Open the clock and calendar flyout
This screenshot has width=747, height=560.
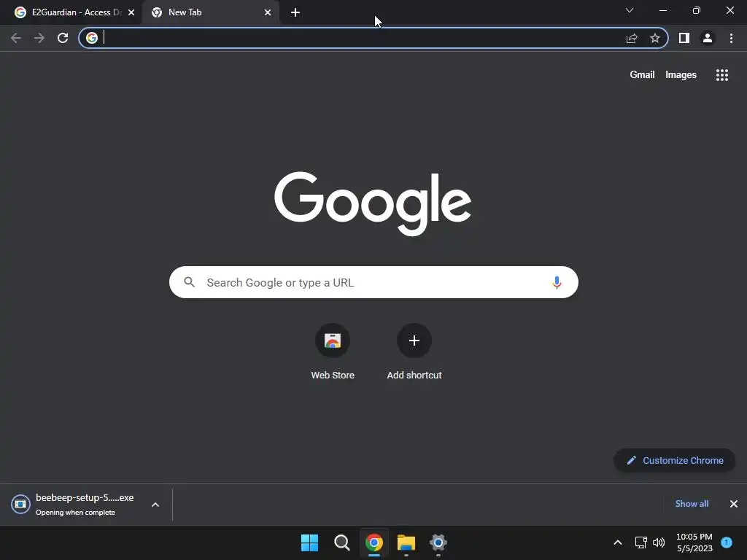(x=694, y=542)
